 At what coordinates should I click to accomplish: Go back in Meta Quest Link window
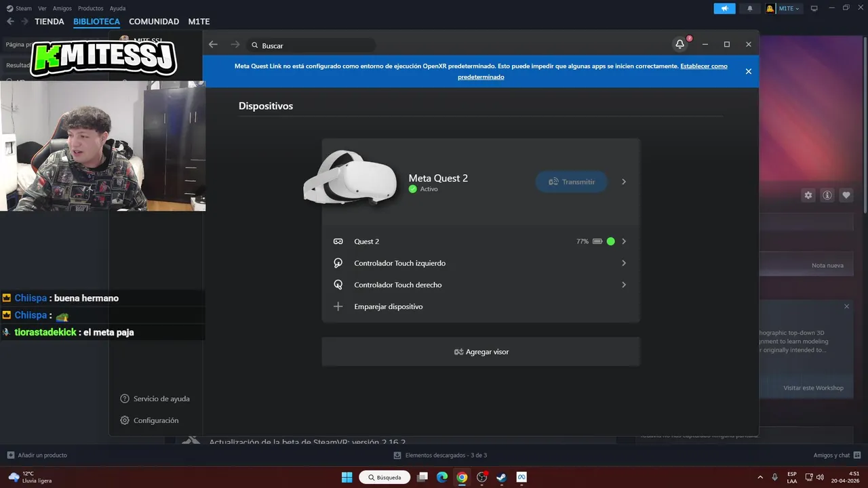(213, 44)
